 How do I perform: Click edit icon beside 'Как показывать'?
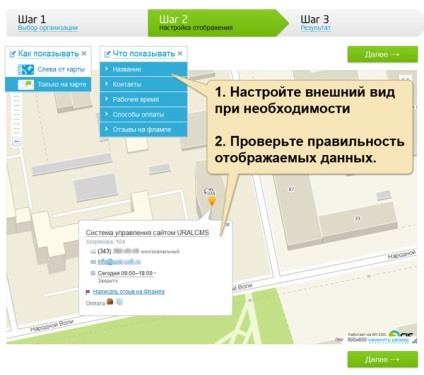[13, 54]
